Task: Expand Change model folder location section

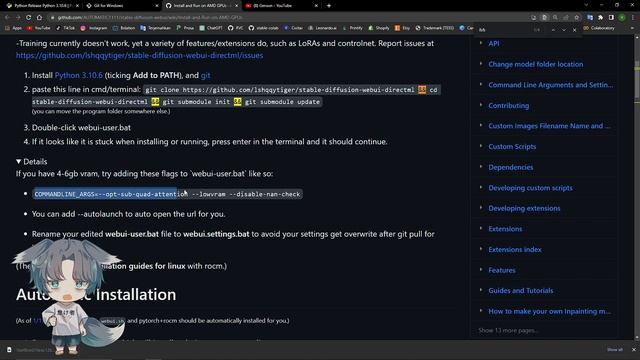Action: click(x=481, y=64)
